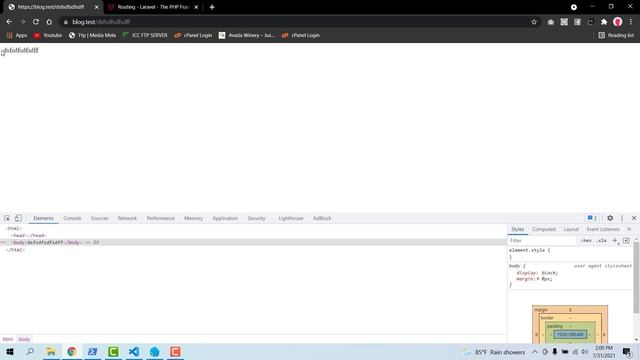Image resolution: width=640 pixels, height=360 pixels.
Task: Open the DevTools issues counter badge
Action: click(x=592, y=218)
